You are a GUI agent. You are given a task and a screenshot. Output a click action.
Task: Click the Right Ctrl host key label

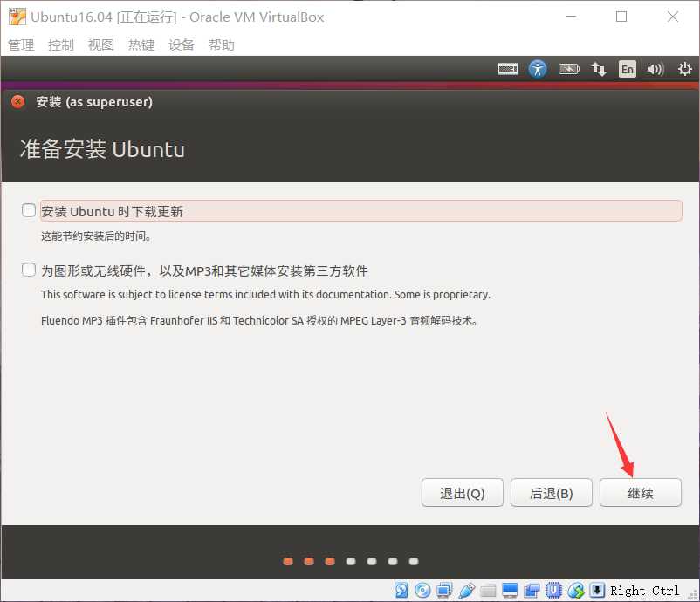pyautogui.click(x=645, y=591)
